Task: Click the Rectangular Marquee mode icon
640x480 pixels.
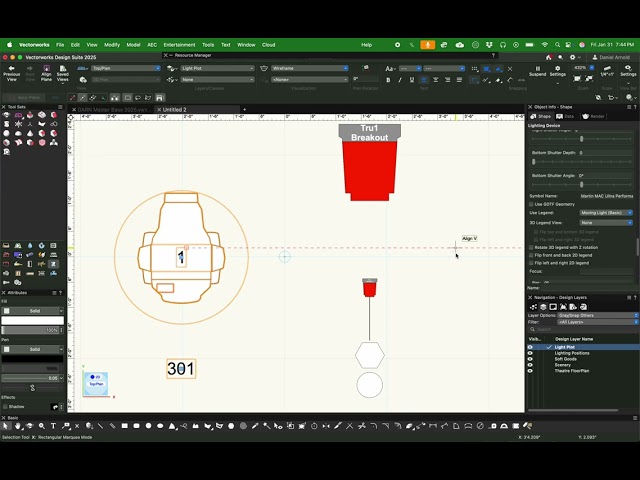Action: point(128,98)
